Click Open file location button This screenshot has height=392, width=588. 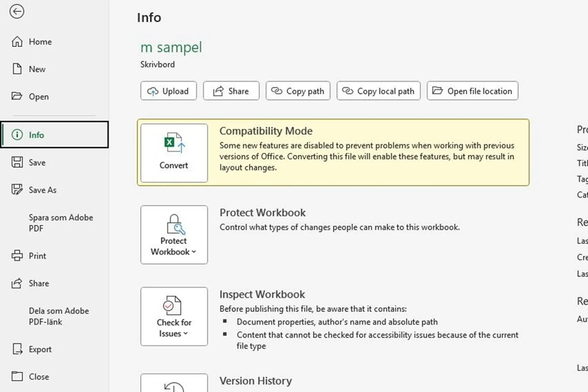point(473,91)
